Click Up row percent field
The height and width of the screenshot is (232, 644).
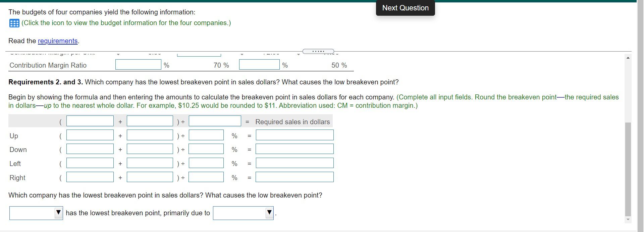coord(206,135)
